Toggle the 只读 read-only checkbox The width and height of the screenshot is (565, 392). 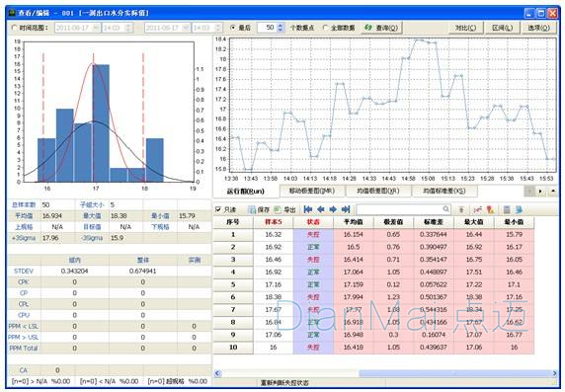coord(217,209)
